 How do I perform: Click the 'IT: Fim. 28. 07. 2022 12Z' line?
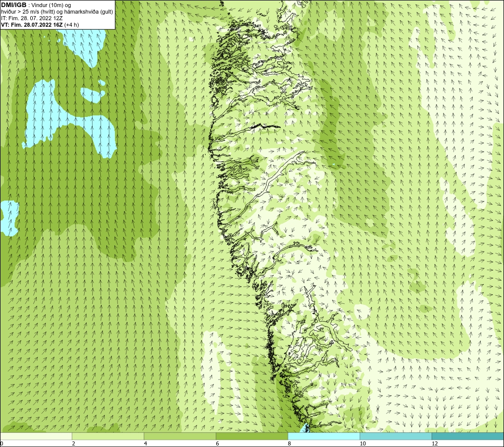(32, 18)
